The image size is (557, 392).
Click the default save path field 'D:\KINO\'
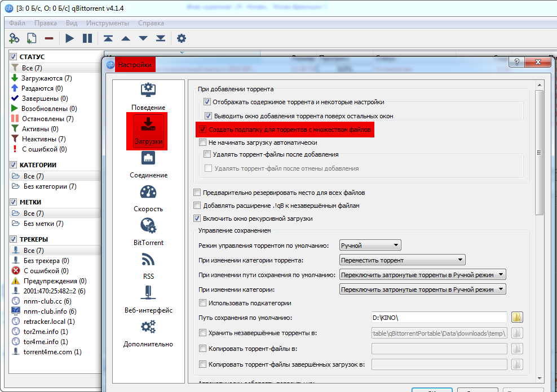pyautogui.click(x=439, y=318)
